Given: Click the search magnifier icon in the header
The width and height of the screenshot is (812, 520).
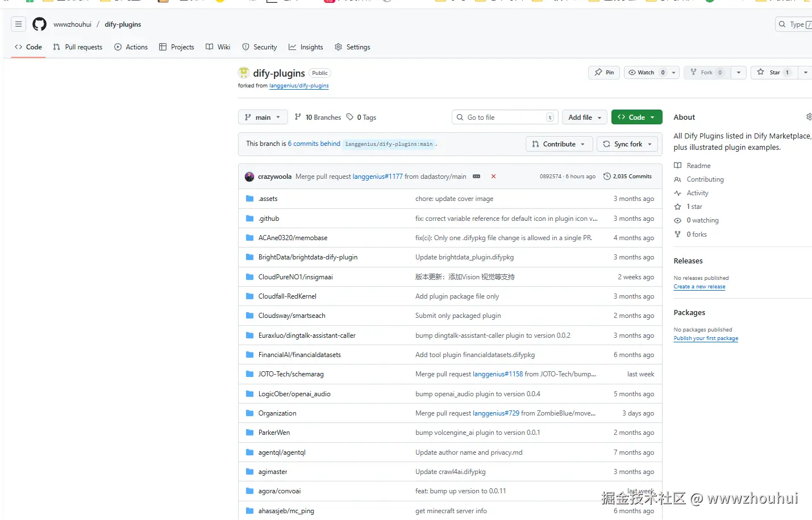Looking at the screenshot, I should coord(782,24).
